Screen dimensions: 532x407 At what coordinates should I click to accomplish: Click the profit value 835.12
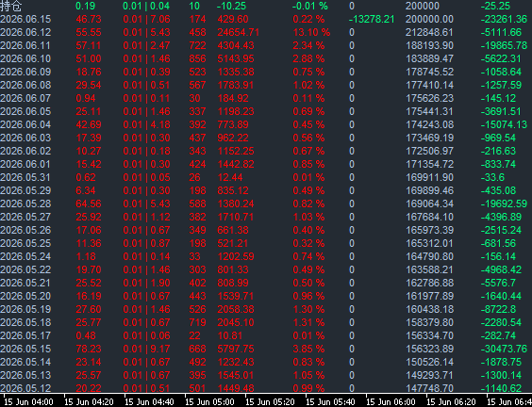coord(233,191)
